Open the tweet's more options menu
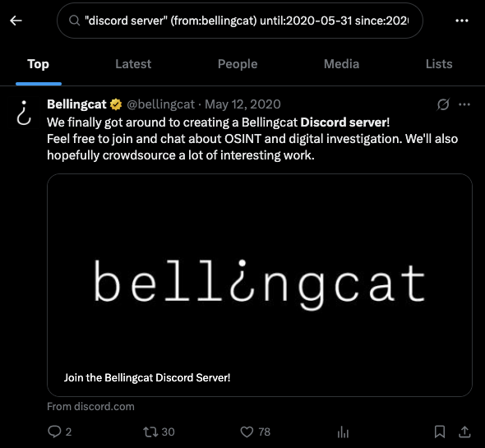 tap(464, 104)
